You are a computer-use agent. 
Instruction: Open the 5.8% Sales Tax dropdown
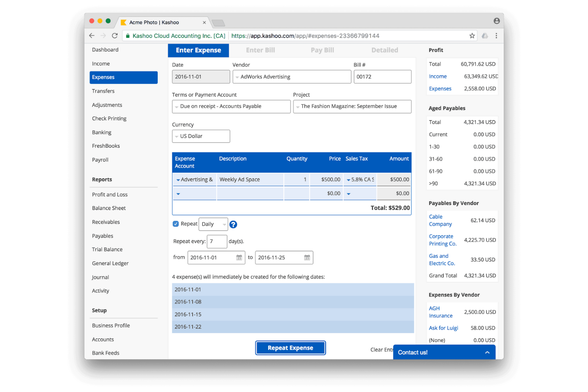click(x=348, y=179)
